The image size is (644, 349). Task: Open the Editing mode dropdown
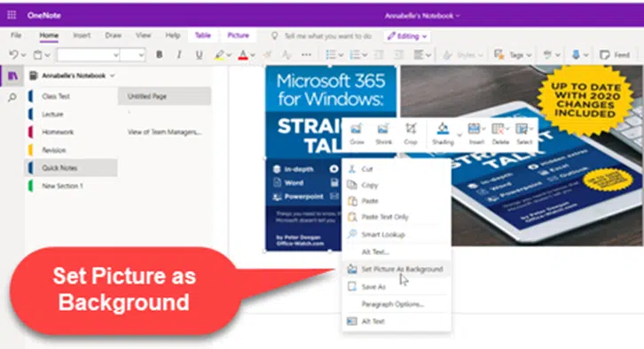407,36
